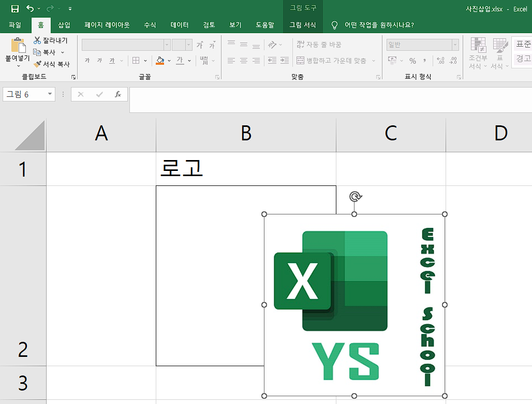Align text right
This screenshot has width=532, height=404.
[x=256, y=61]
